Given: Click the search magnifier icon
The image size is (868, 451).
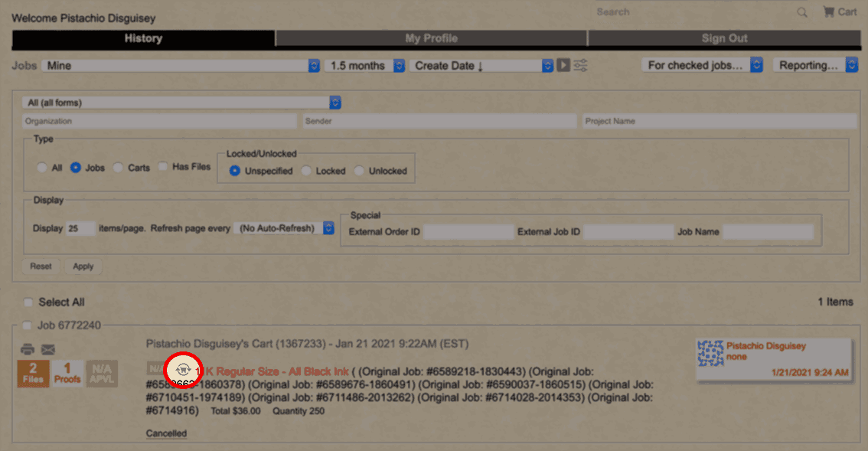Looking at the screenshot, I should coord(801,12).
